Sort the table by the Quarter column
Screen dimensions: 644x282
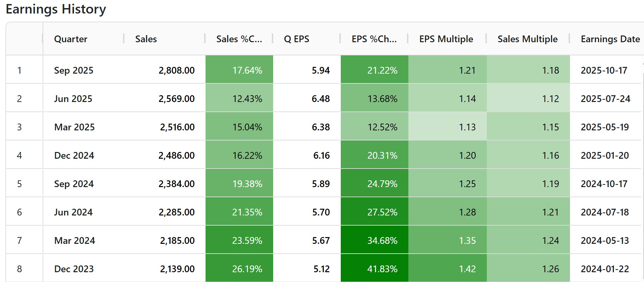[x=70, y=39]
